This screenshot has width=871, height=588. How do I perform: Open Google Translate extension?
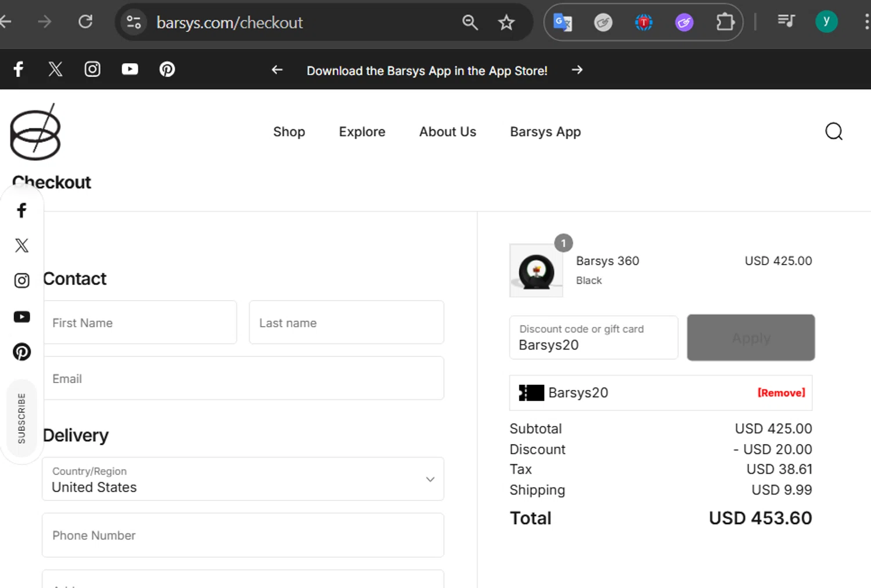(563, 23)
